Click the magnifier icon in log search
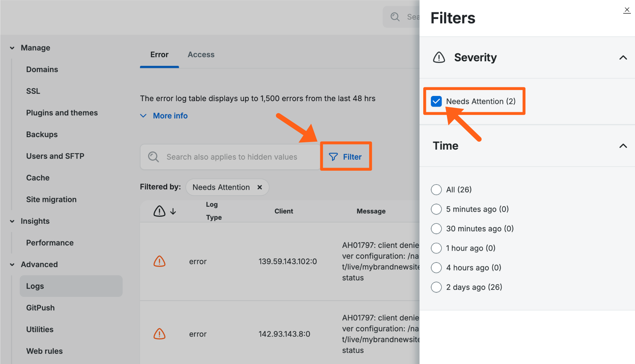 (154, 157)
